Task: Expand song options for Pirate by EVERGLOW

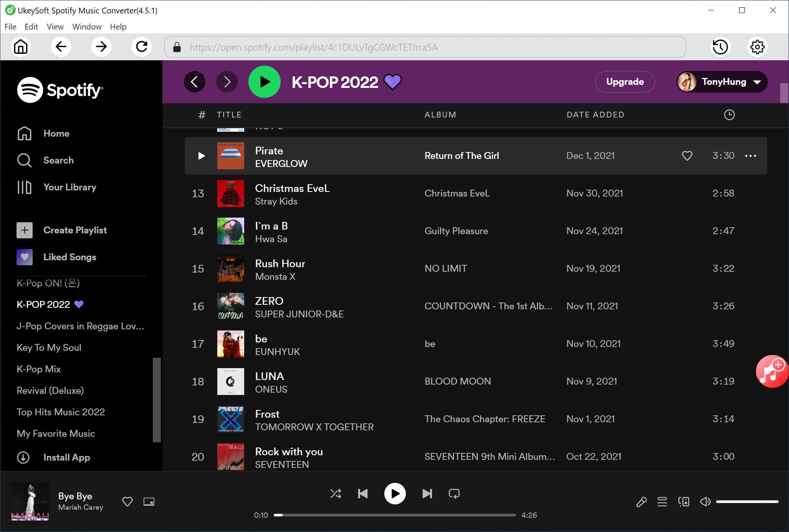Action: [x=751, y=155]
